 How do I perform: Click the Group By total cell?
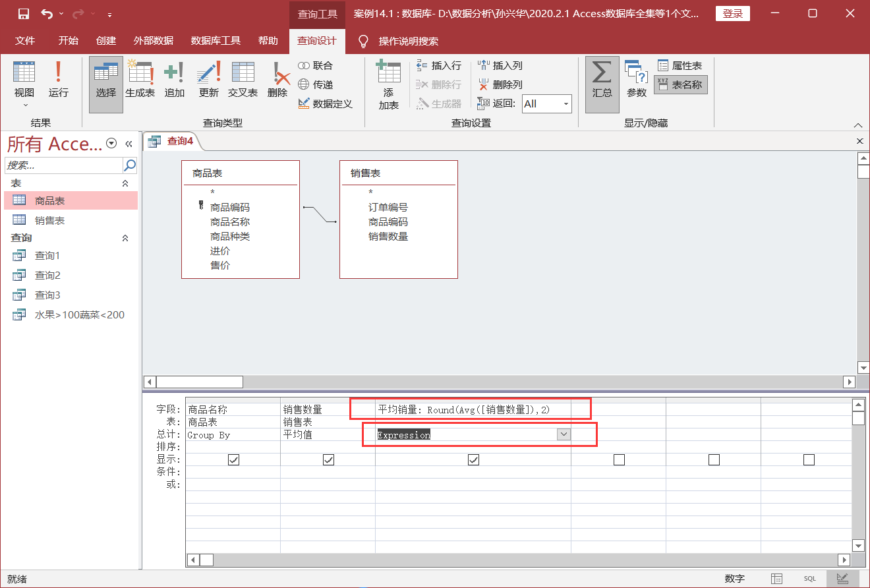[x=233, y=435]
